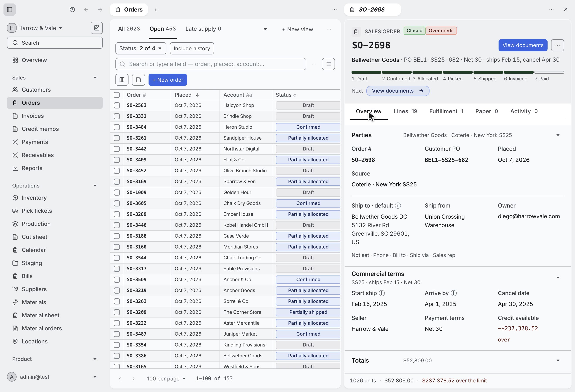
Task: Click the order search or field filter input
Action: click(211, 64)
